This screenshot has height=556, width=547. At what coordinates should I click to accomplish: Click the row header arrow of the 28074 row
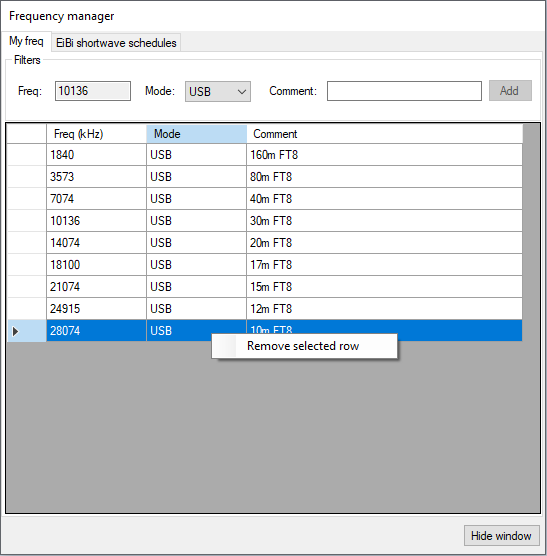tap(27, 331)
